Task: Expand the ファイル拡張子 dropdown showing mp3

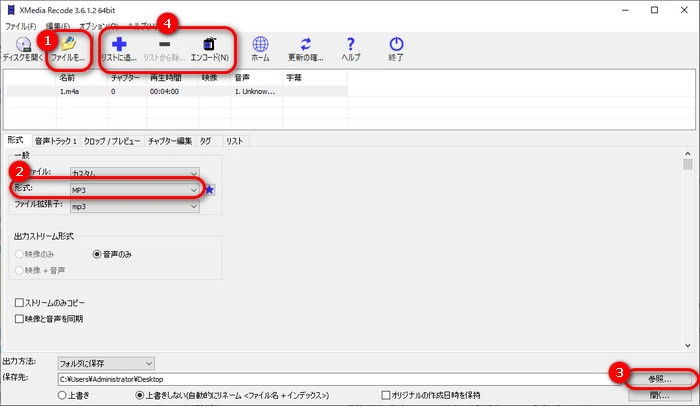Action: coord(134,207)
